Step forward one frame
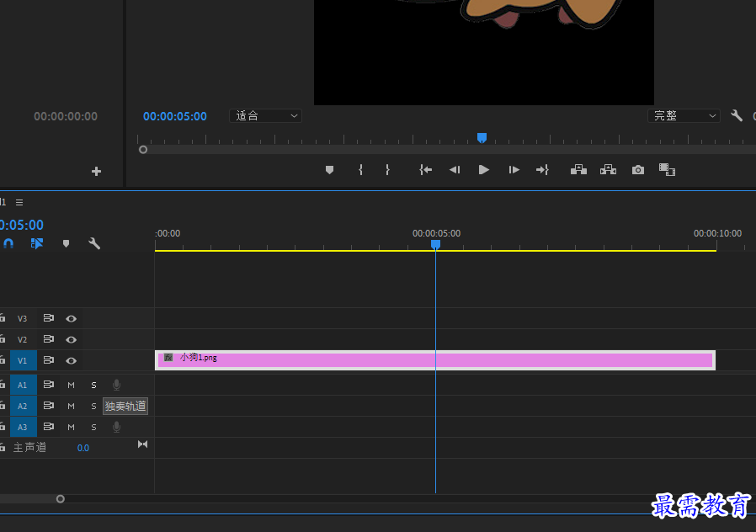Viewport: 756px width, 532px height. [x=514, y=170]
